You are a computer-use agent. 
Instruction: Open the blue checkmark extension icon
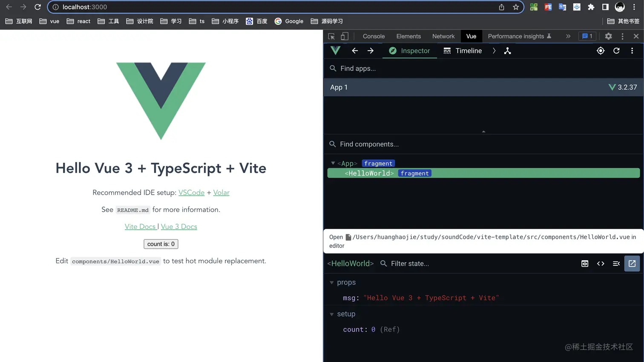coord(577,7)
